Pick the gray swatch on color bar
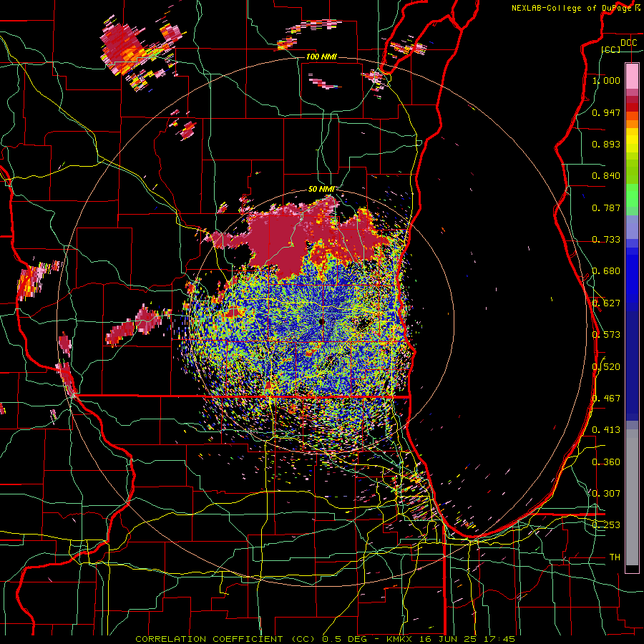Viewport: 644px width, 644px height. [632, 497]
